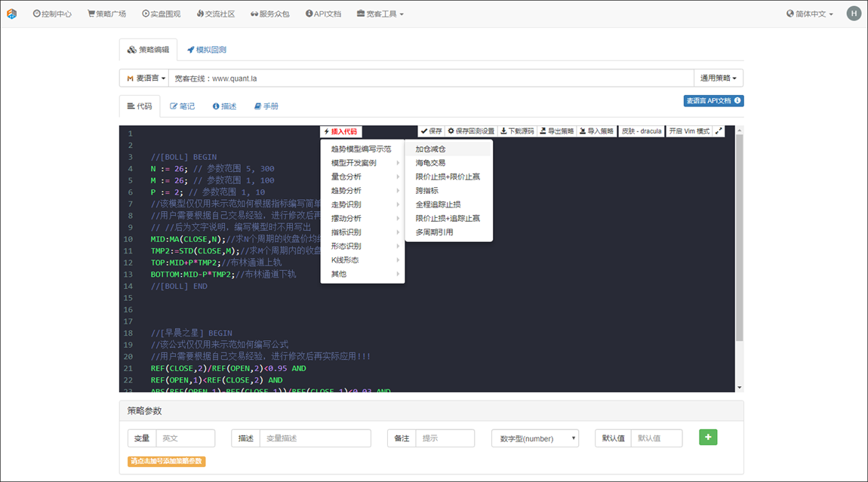This screenshot has width=868, height=482.
Task: Click 下载源码 download source button
Action: (x=517, y=131)
